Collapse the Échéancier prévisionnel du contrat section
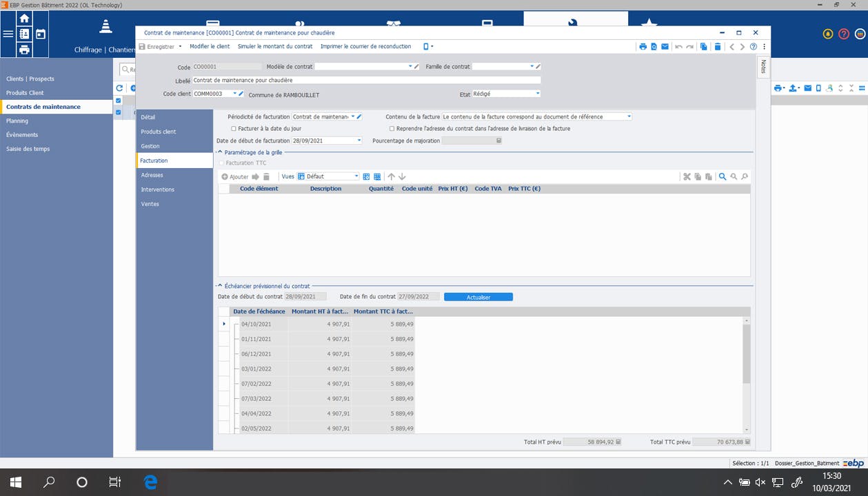Screen dimensions: 868x496 (219, 286)
